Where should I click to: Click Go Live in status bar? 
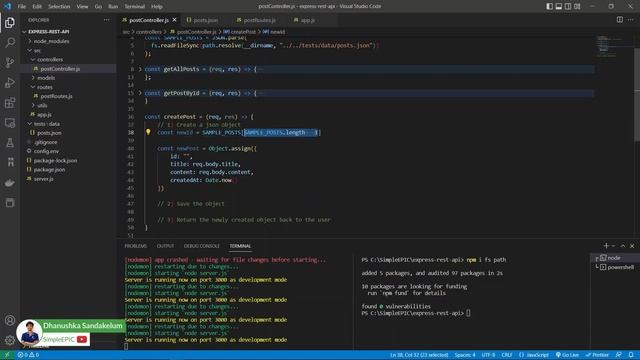click(x=567, y=355)
